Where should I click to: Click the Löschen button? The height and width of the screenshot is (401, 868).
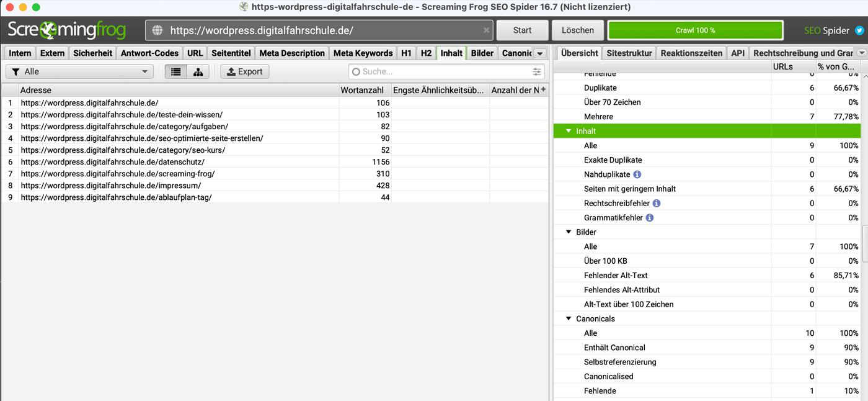point(577,30)
